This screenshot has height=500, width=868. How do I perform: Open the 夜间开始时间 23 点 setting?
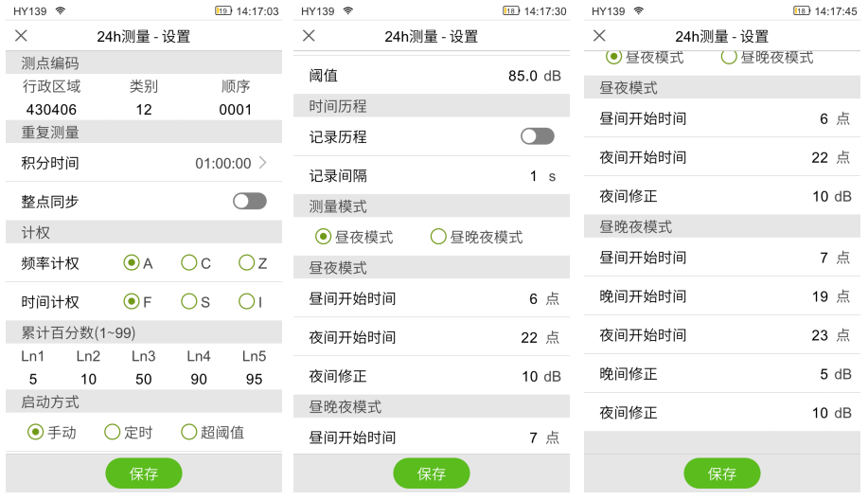click(819, 335)
